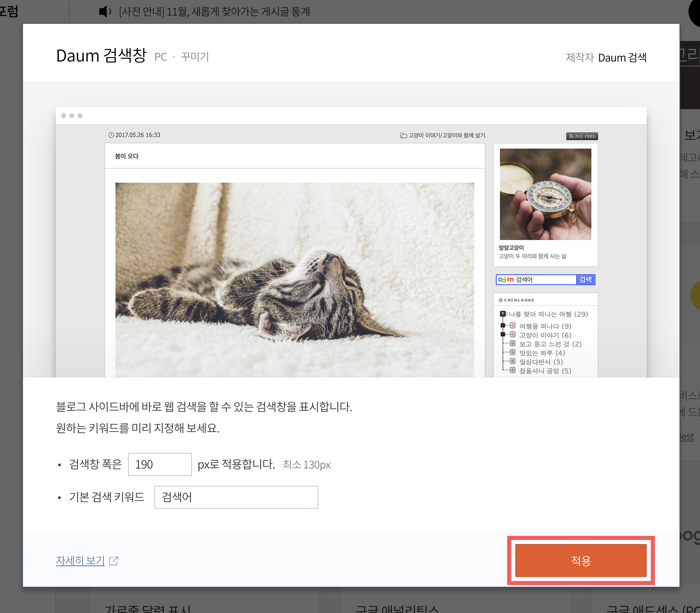Click the speaker icon beside the notice
The image size is (700, 613).
(105, 11)
